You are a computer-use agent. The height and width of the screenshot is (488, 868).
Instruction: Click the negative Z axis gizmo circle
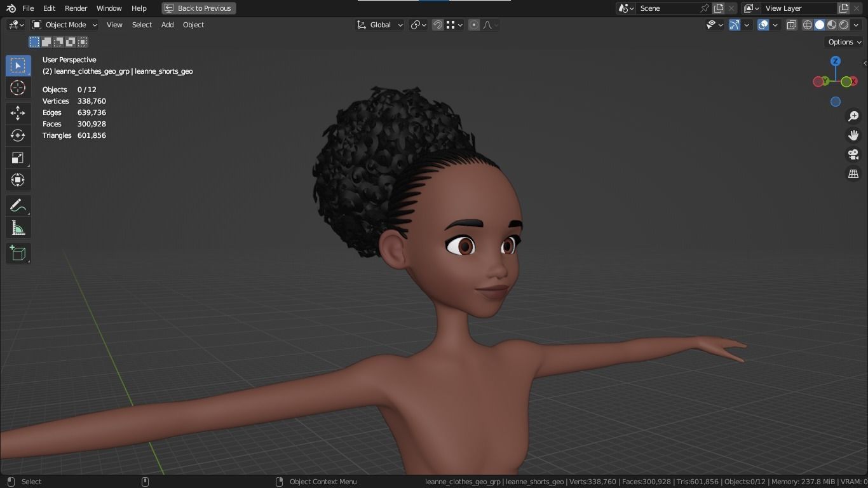coord(836,102)
